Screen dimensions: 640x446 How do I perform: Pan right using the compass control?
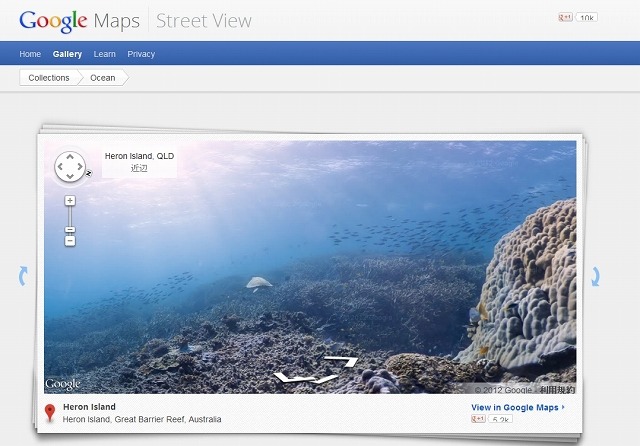point(80,166)
